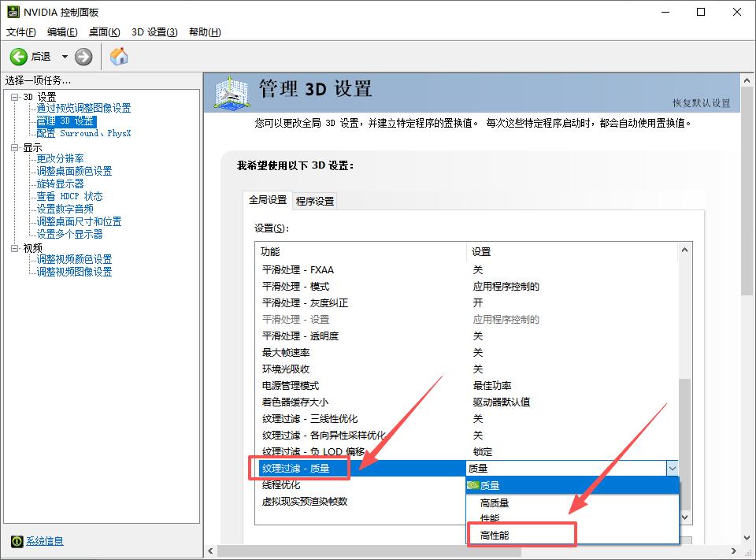This screenshot has height=560, width=756.
Task: Select the 纹理过滤 - 各向异性采样优化 row
Action: [466, 435]
